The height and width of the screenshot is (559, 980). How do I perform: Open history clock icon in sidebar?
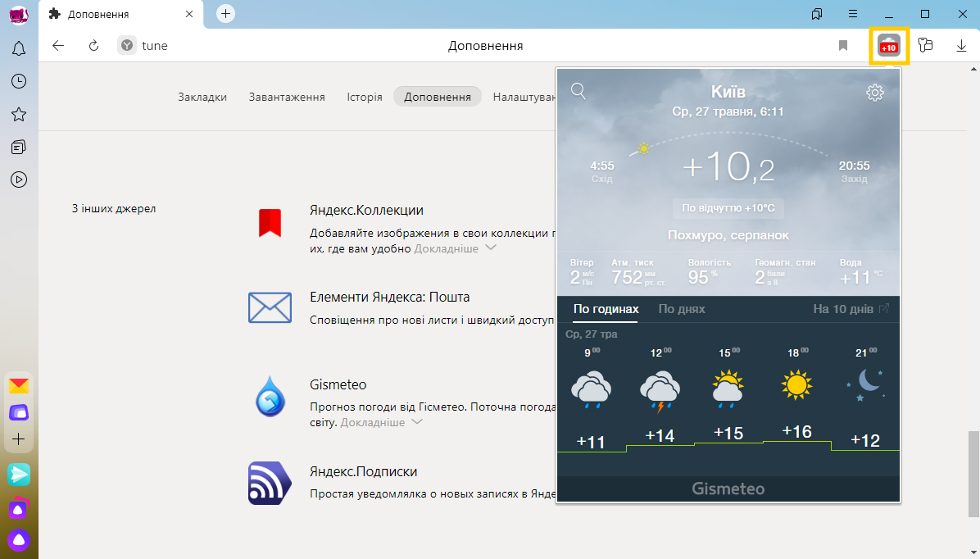(19, 81)
